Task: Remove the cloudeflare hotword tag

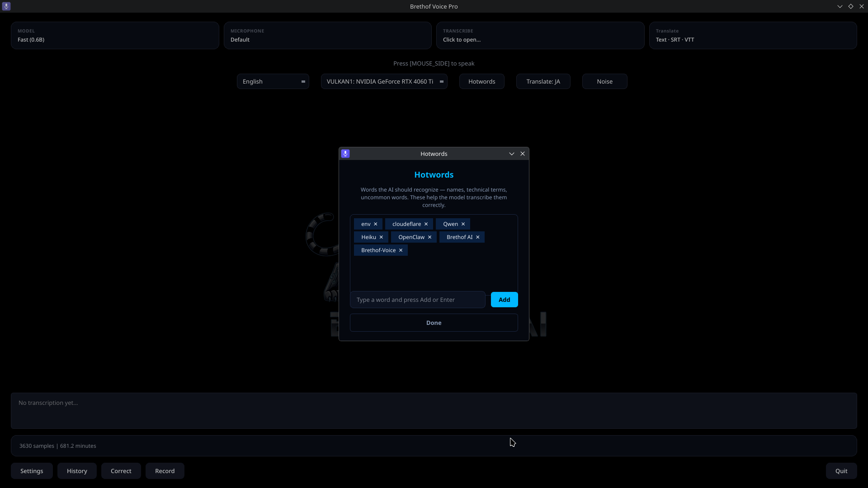Action: [x=426, y=224]
